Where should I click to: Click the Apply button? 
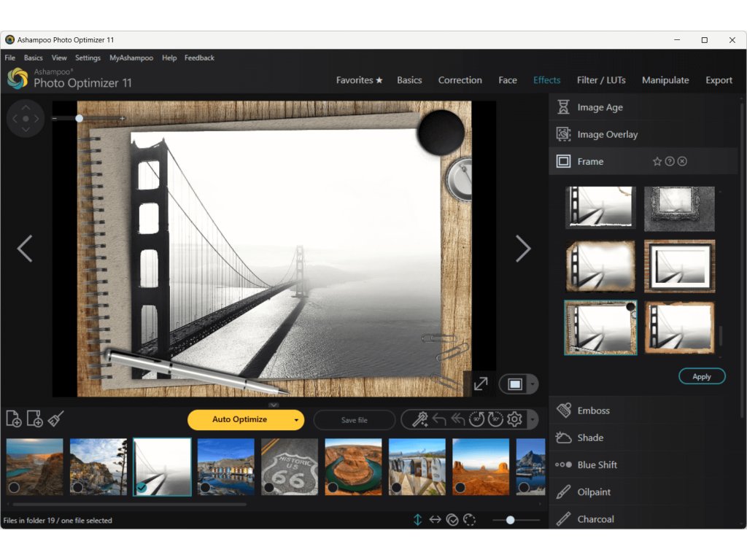click(702, 376)
